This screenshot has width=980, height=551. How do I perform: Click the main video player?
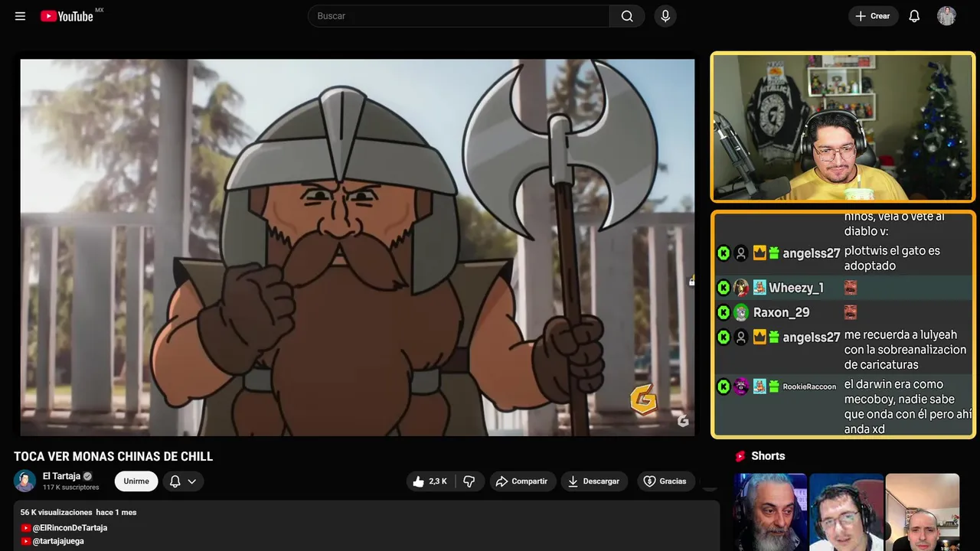(358, 247)
